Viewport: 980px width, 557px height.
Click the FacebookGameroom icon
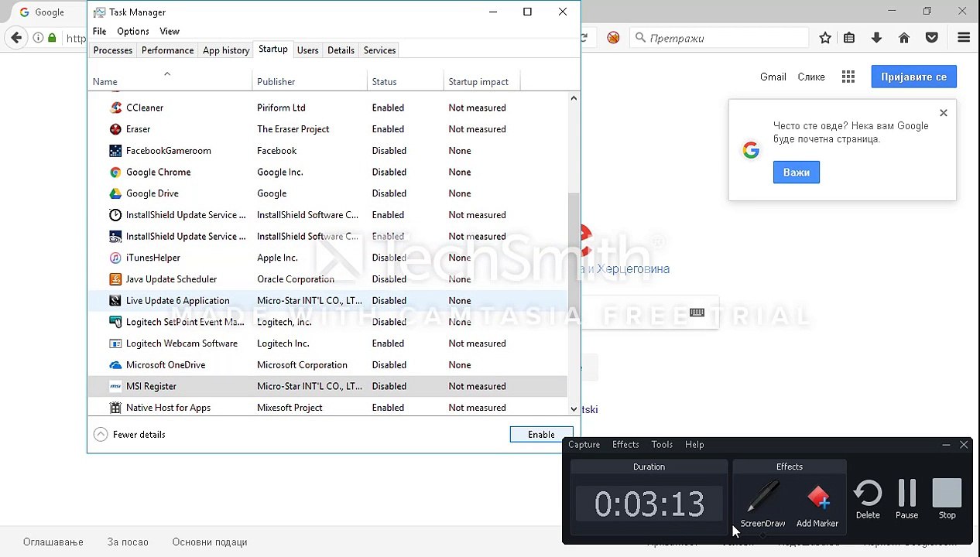point(115,151)
